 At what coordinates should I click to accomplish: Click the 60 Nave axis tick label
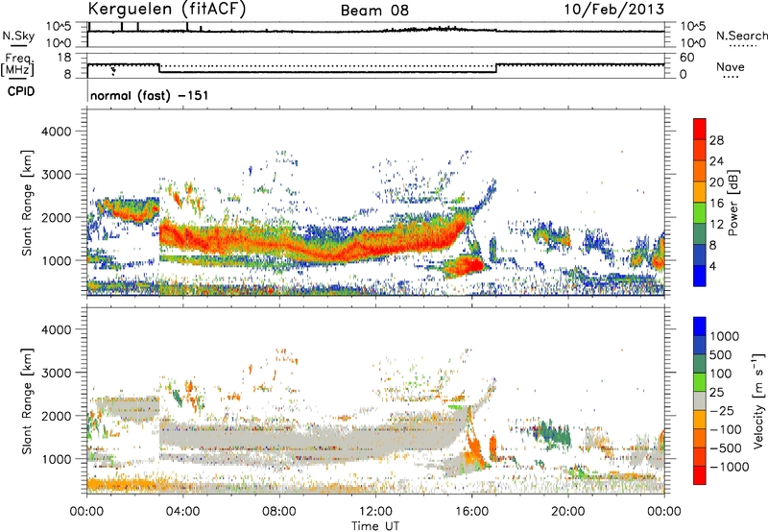686,58
